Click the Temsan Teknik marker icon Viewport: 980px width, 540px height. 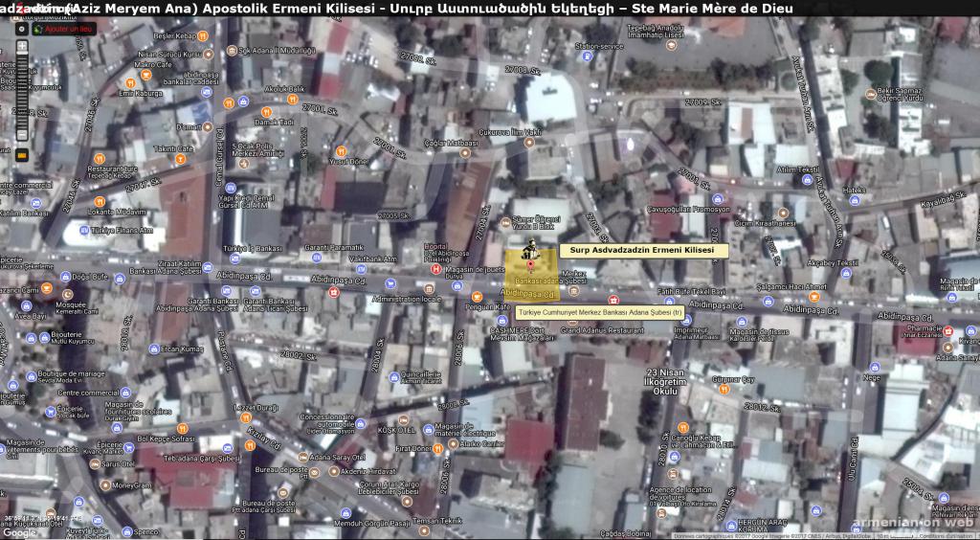(x=424, y=530)
